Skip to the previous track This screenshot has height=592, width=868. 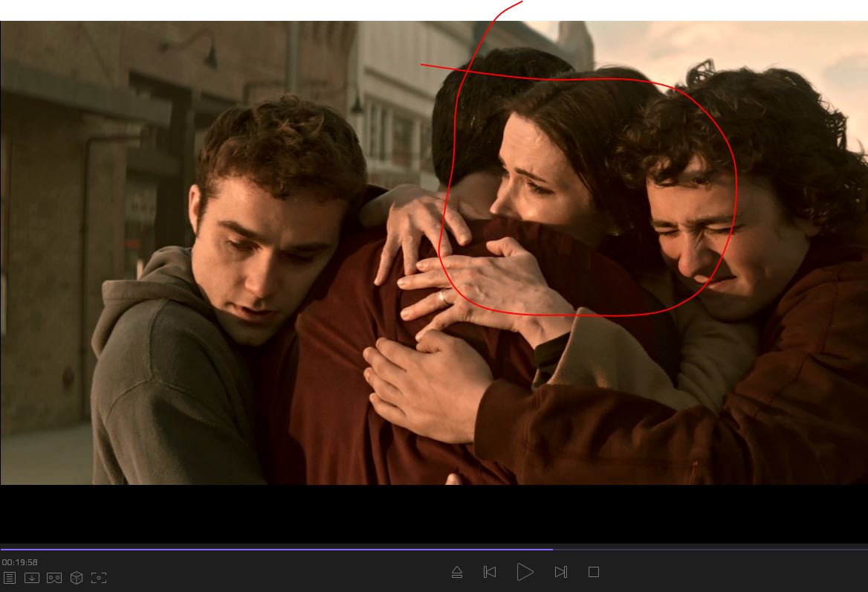pyautogui.click(x=490, y=572)
